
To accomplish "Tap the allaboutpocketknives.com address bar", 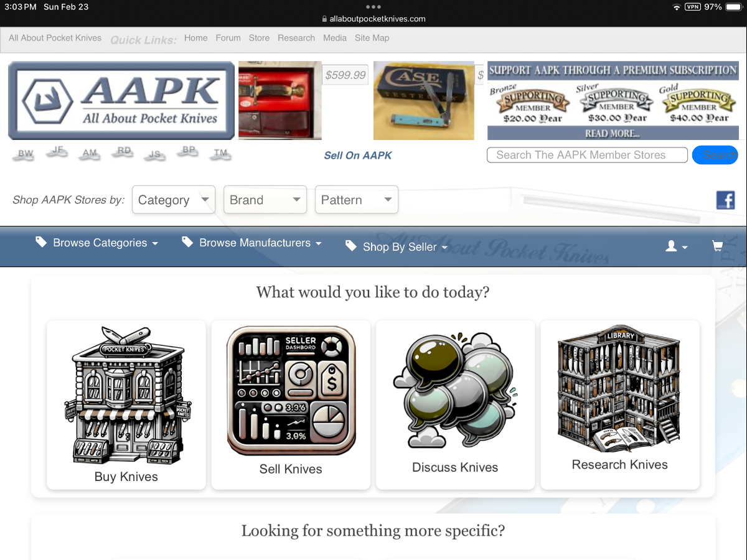I will tap(374, 19).
